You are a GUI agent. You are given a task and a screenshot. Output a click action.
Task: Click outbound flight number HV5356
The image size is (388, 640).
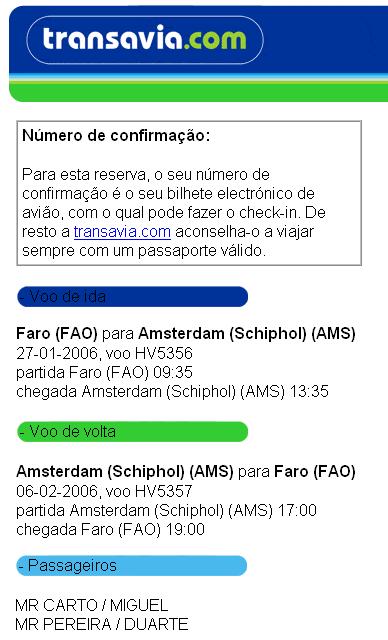164,353
